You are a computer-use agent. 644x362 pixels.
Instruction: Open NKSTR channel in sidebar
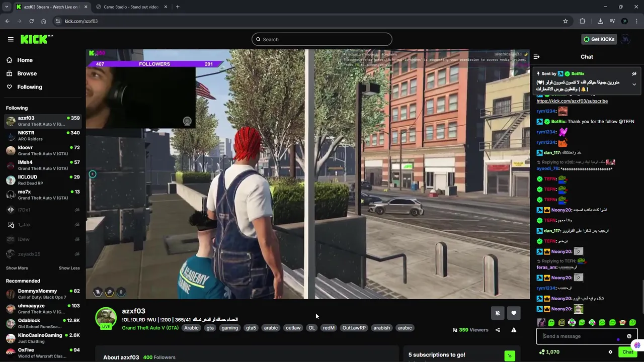click(x=43, y=136)
